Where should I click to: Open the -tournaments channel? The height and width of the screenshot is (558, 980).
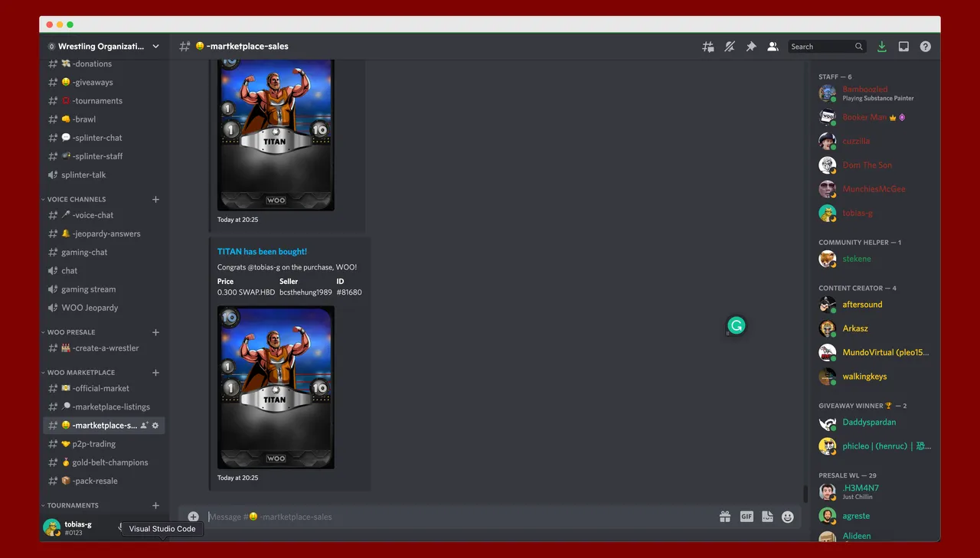coord(103,100)
